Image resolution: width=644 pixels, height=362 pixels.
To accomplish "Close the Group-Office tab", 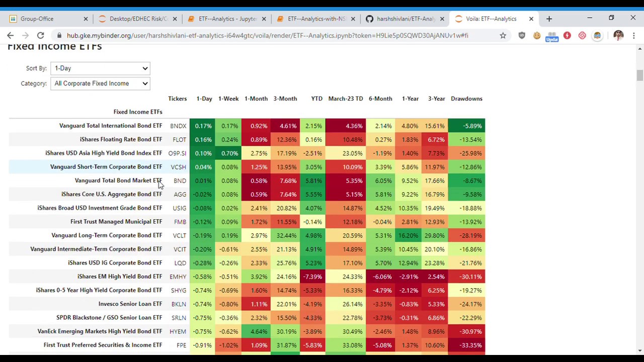I will click(86, 19).
